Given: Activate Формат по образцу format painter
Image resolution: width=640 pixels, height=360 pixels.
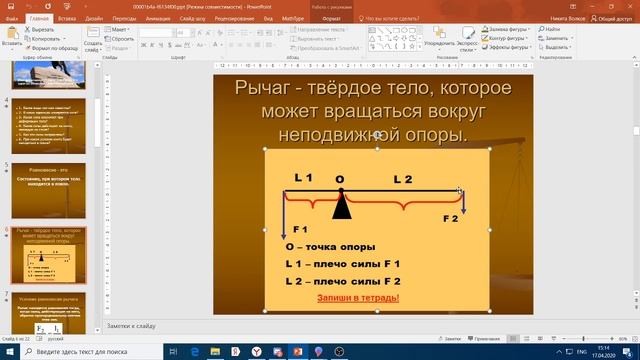Looking at the screenshot, I should tap(51, 48).
